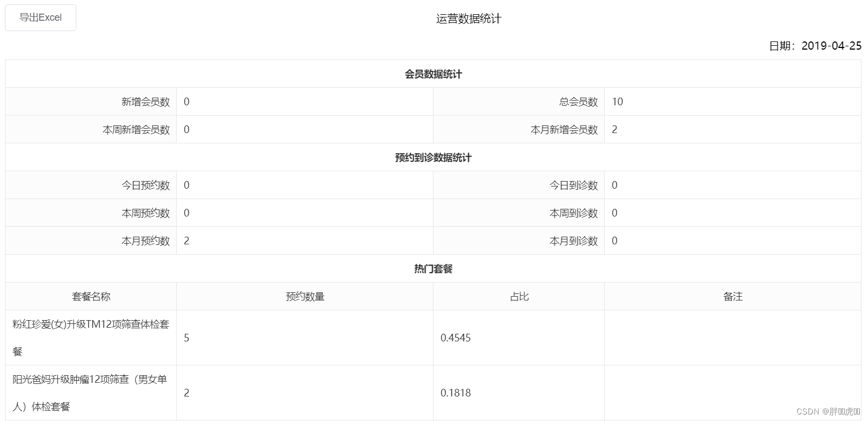Click the 套餐名称 column header
The width and height of the screenshot is (868, 421).
(x=91, y=297)
